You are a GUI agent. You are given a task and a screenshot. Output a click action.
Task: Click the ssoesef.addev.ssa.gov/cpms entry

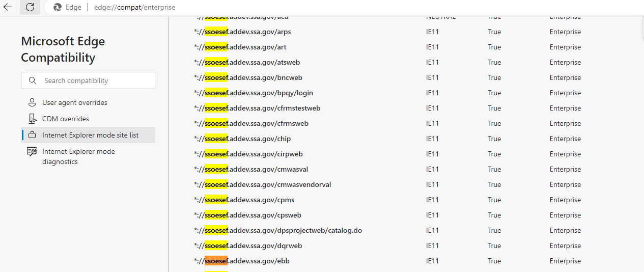pos(244,200)
